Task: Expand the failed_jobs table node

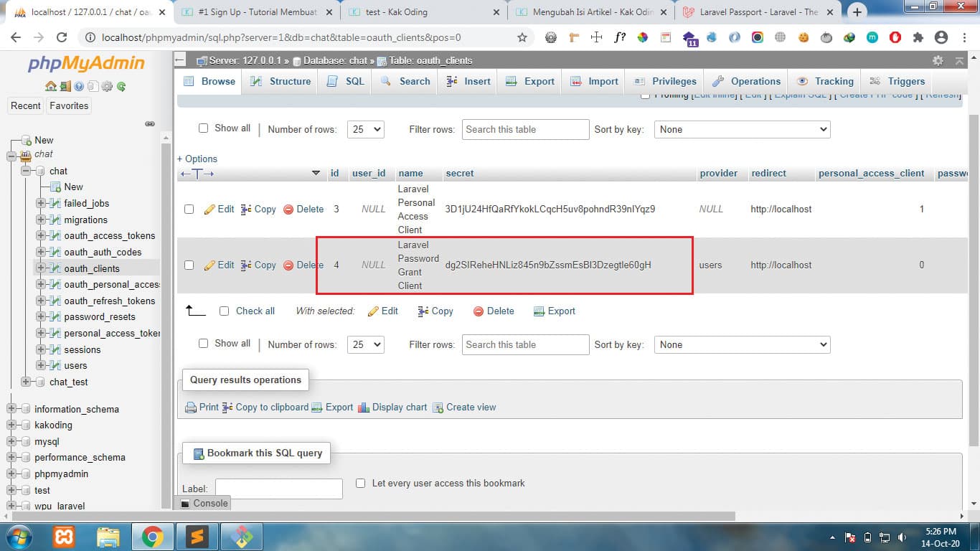Action: [41, 203]
